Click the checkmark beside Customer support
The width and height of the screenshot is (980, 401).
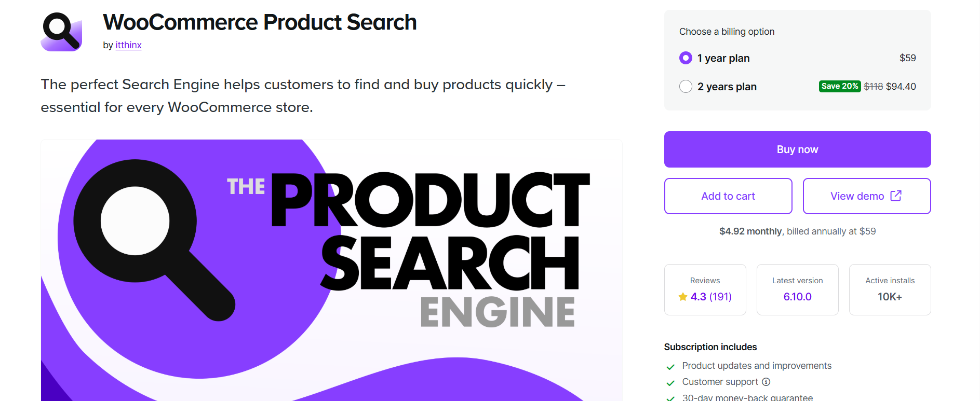click(x=670, y=383)
